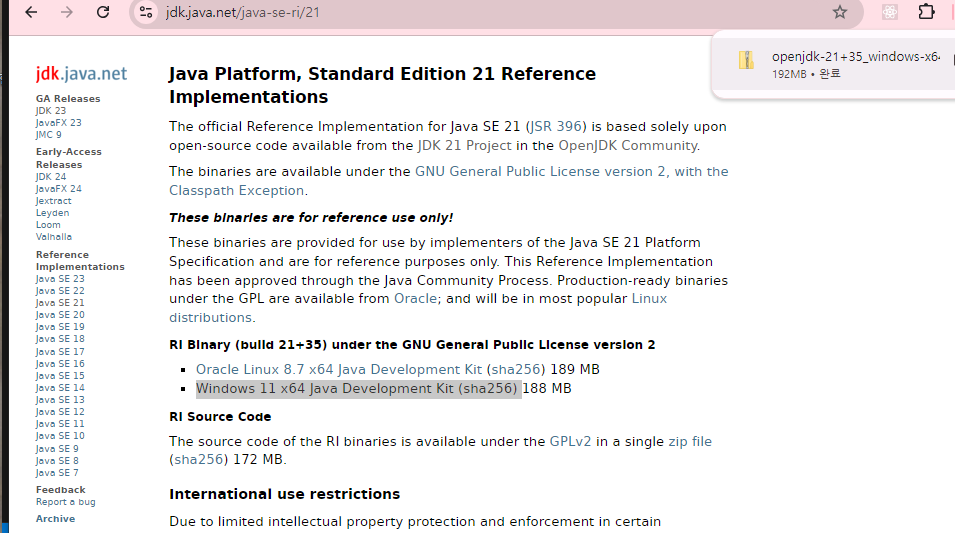Open JDK 24 early-access link
The image size is (955, 533).
pos(51,177)
